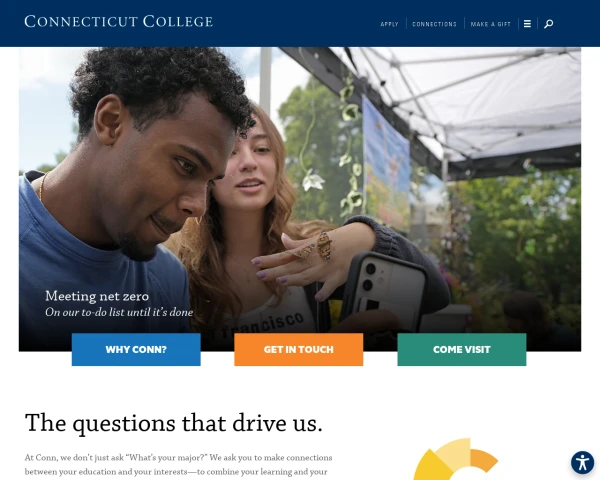600x480 pixels.
Task: Click "The questions that drive us" heading
Action: tap(174, 422)
